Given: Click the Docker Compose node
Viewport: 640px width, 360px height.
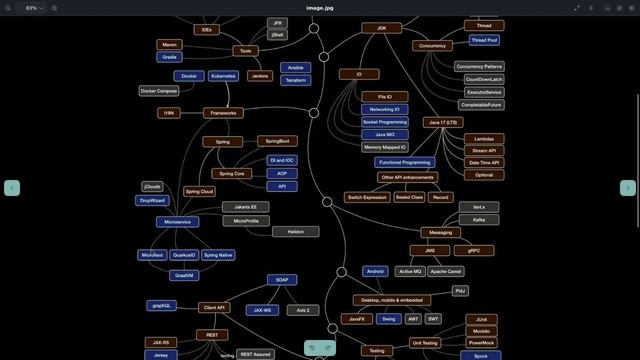Looking at the screenshot, I should [x=159, y=91].
